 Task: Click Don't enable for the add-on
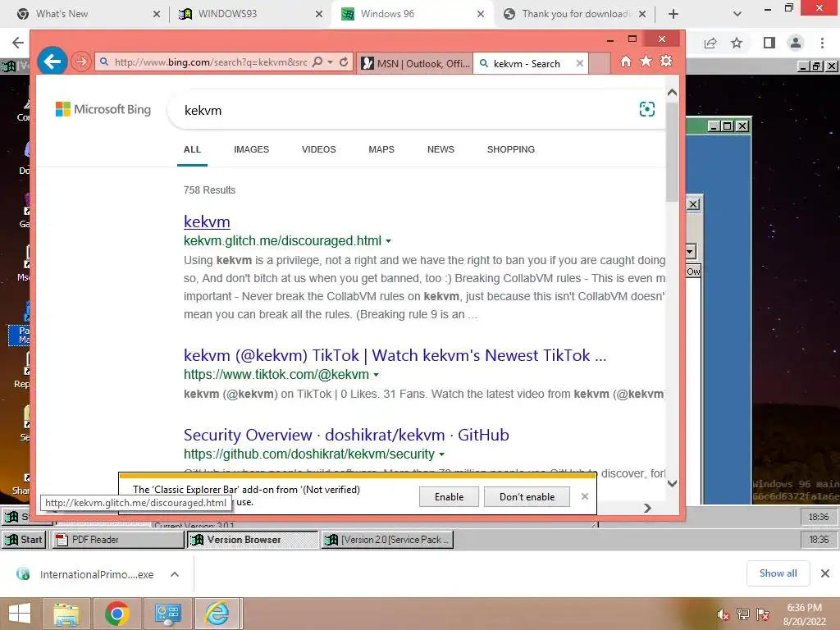click(527, 497)
